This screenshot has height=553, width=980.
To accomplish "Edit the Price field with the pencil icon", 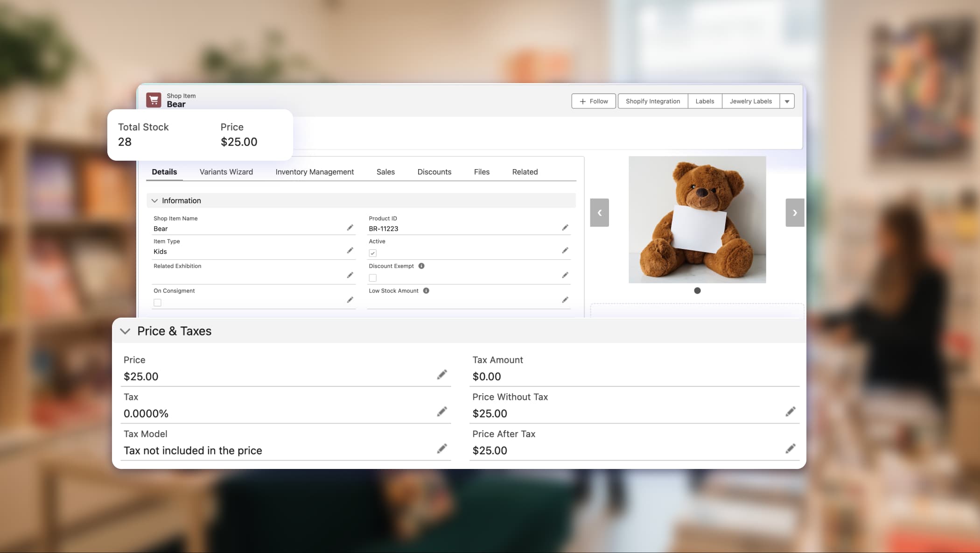I will (441, 374).
